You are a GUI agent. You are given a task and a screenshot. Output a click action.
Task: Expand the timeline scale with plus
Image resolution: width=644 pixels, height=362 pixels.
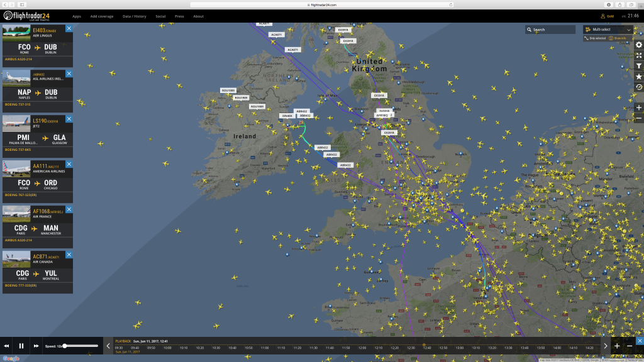pos(617,346)
